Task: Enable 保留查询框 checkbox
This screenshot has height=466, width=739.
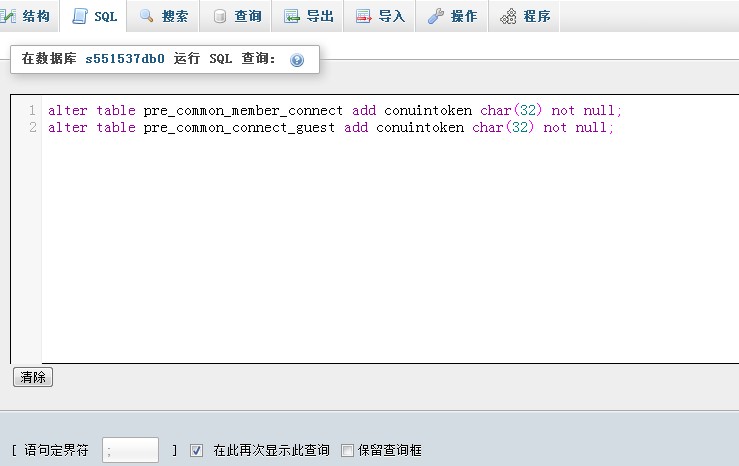Action: coord(347,450)
